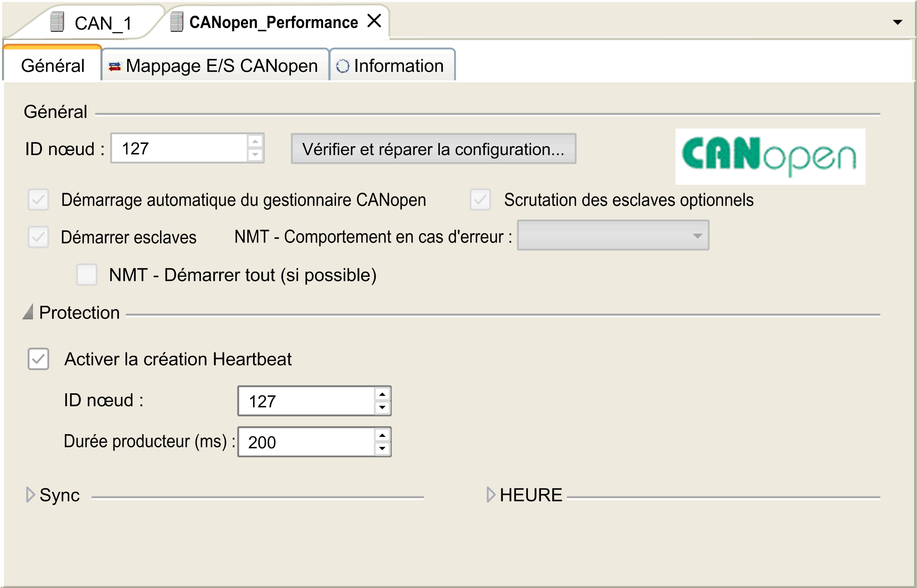The image size is (917, 588).
Task: Click the mapping icon on Mappage E/S CANopen tab
Action: tap(115, 65)
